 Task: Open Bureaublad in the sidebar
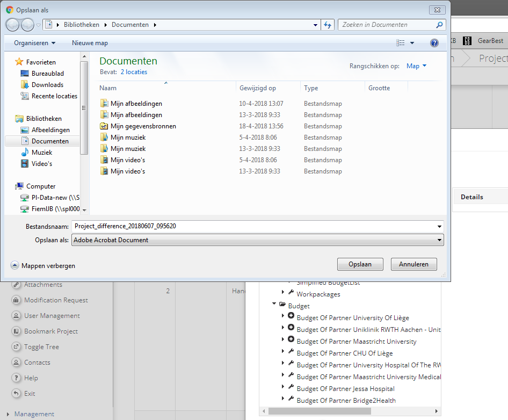pyautogui.click(x=47, y=74)
